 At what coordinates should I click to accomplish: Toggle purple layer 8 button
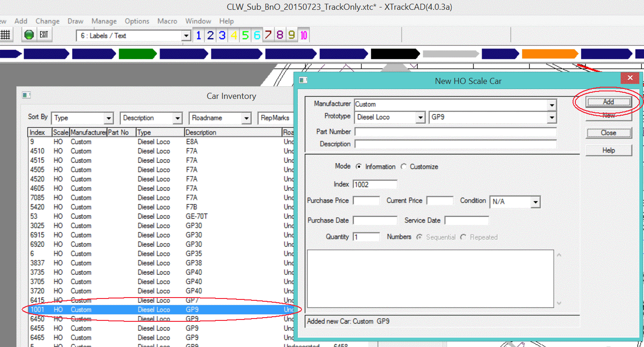pos(280,35)
